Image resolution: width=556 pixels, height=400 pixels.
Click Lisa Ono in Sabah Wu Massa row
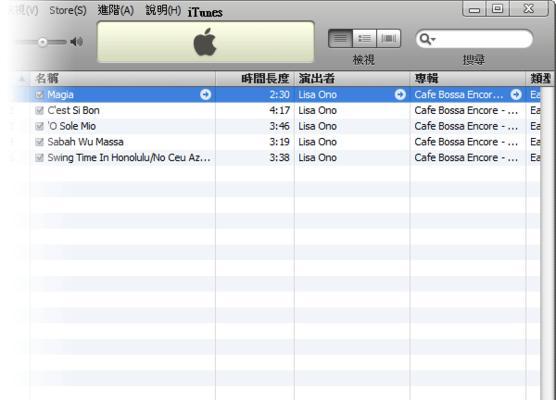tap(317, 142)
